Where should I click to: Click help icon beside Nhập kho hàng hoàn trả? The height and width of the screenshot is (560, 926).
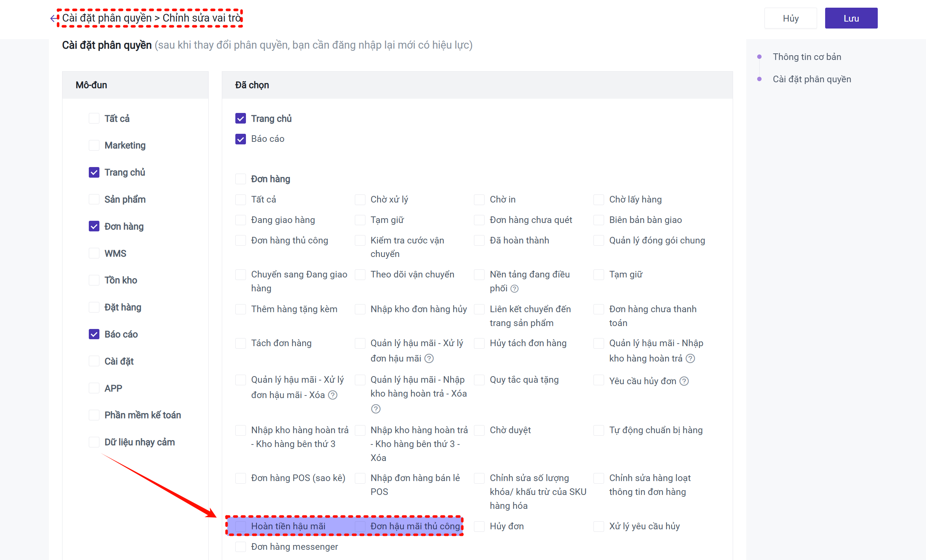point(690,359)
